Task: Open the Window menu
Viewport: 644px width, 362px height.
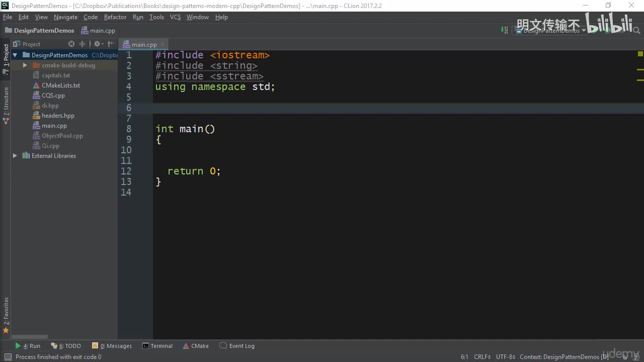Action: [x=198, y=17]
